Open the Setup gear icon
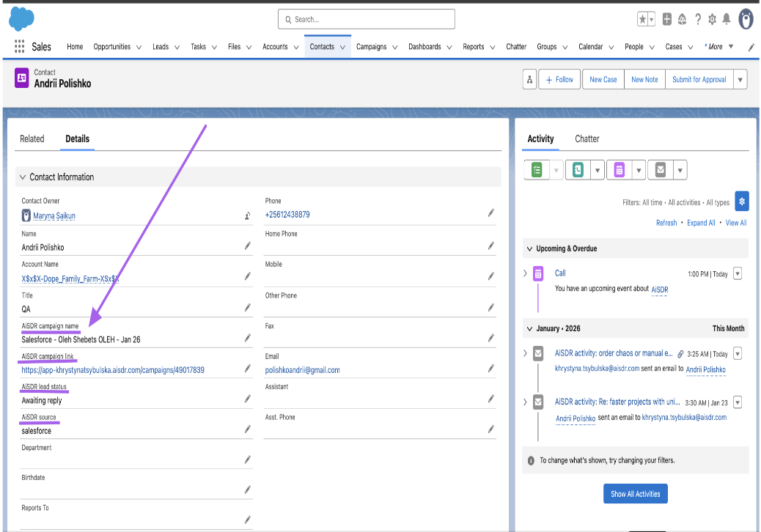This screenshot has height=532, width=761. coord(712,19)
